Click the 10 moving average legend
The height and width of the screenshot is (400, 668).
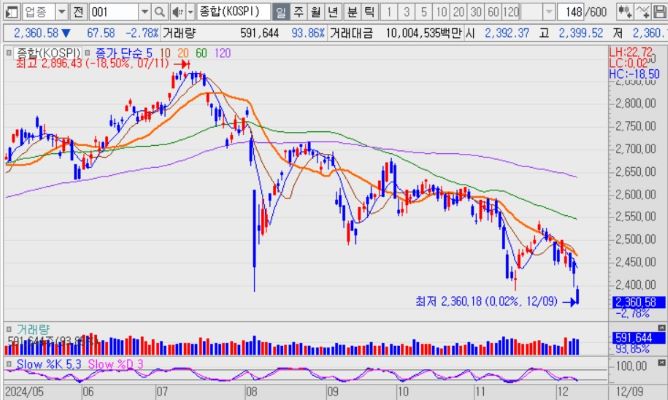point(165,53)
